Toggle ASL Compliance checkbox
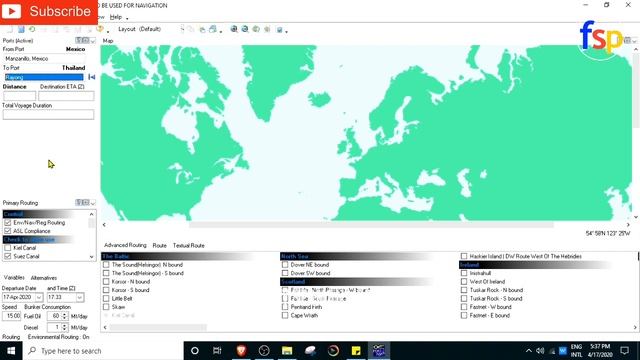Screen dimensions: 640x360 click(7, 231)
